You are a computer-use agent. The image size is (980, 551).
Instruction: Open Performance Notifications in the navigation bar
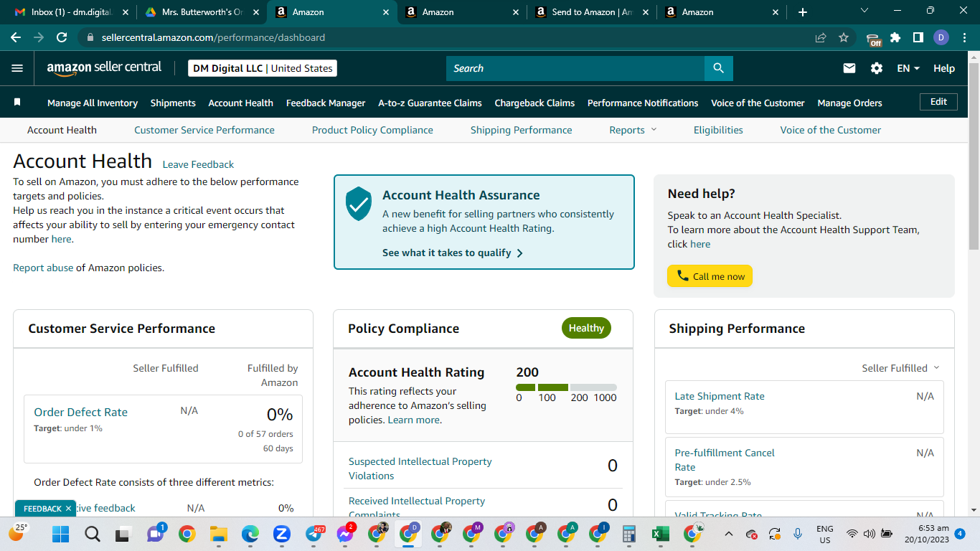tap(643, 103)
